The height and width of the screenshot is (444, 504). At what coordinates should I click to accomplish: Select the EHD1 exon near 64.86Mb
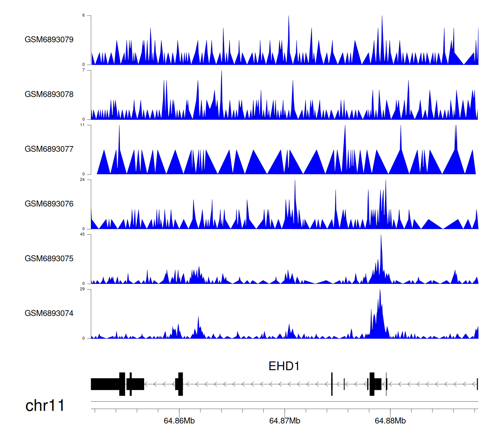(180, 384)
